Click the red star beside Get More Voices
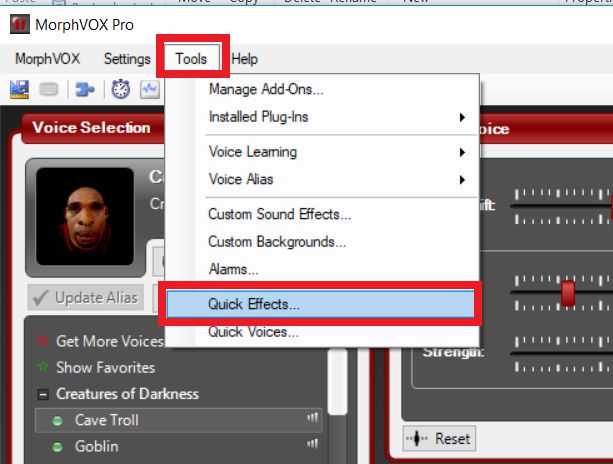613x464 pixels. 43,341
